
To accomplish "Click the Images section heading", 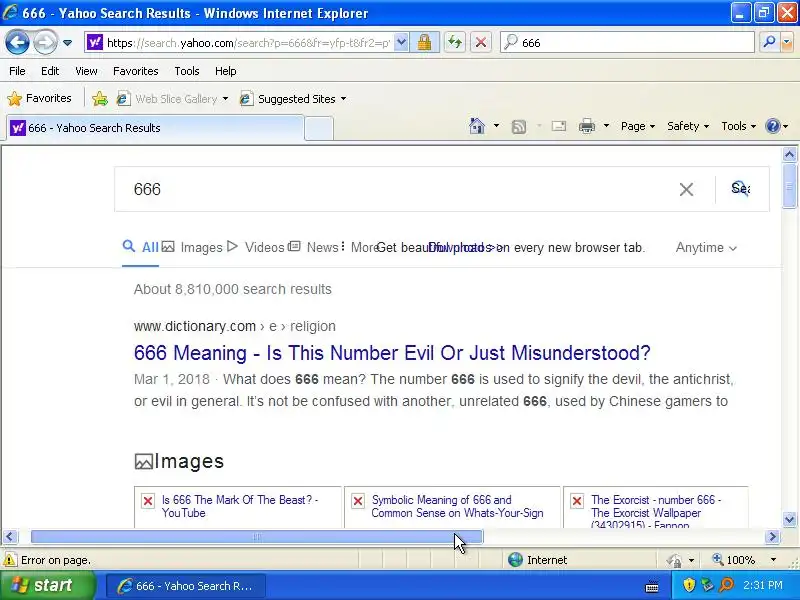I will (x=179, y=461).
